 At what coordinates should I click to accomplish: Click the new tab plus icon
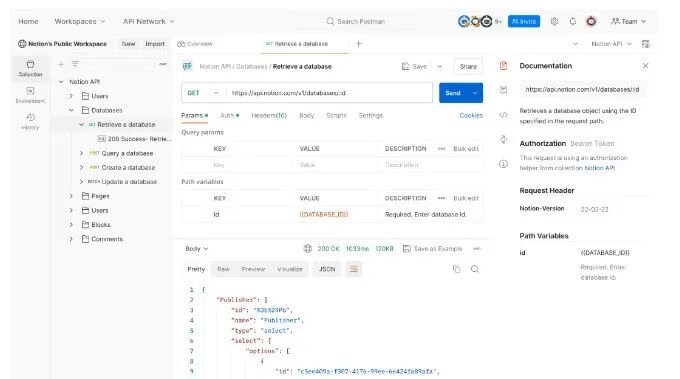[359, 44]
